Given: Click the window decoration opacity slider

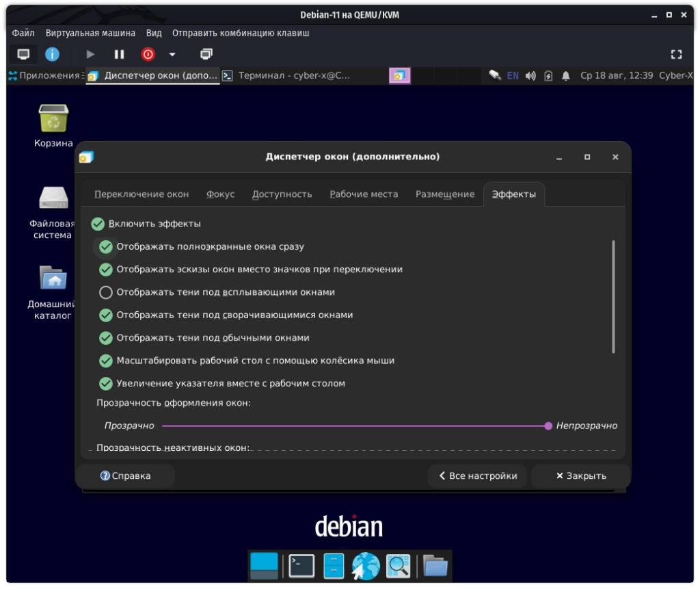Looking at the screenshot, I should click(354, 426).
